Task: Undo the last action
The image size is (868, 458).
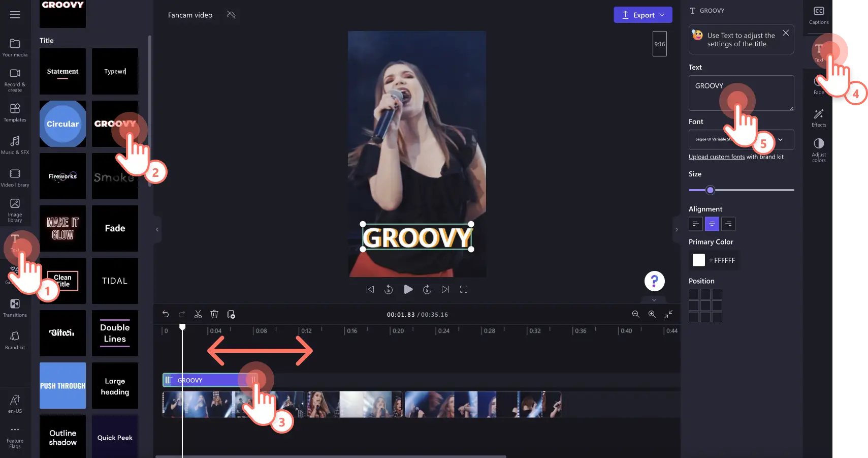Action: click(x=166, y=314)
